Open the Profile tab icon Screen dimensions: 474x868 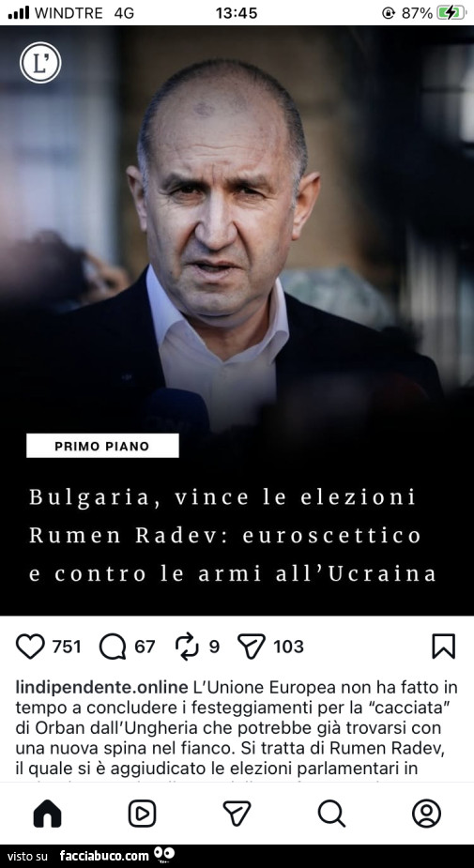426,814
